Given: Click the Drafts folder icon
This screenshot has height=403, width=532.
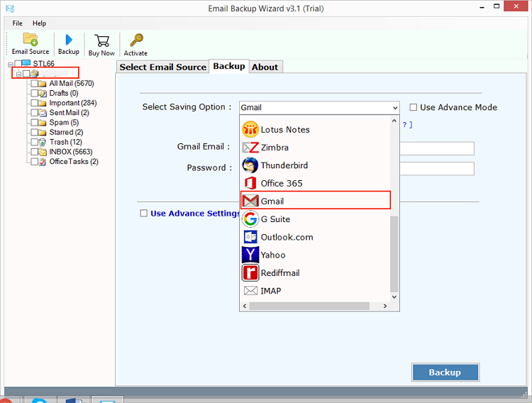Looking at the screenshot, I should click(x=43, y=94).
